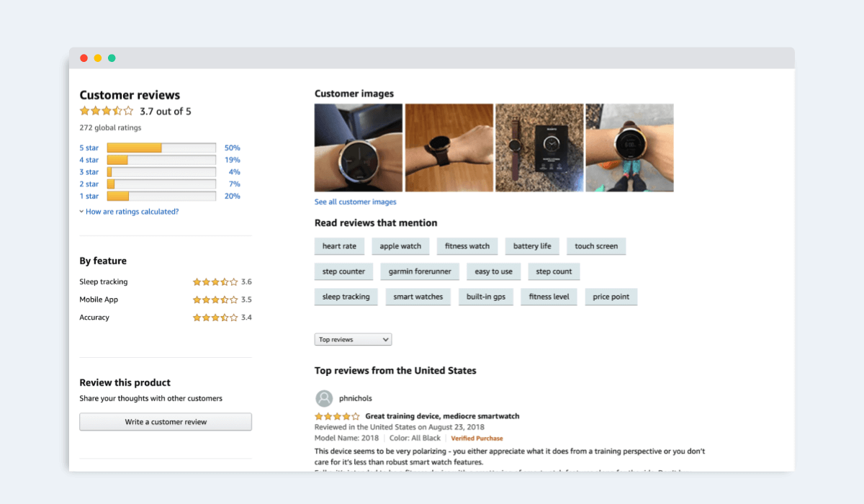Toggle the 'sleep tracking' mention chip
This screenshot has height=504, width=864.
[346, 297]
